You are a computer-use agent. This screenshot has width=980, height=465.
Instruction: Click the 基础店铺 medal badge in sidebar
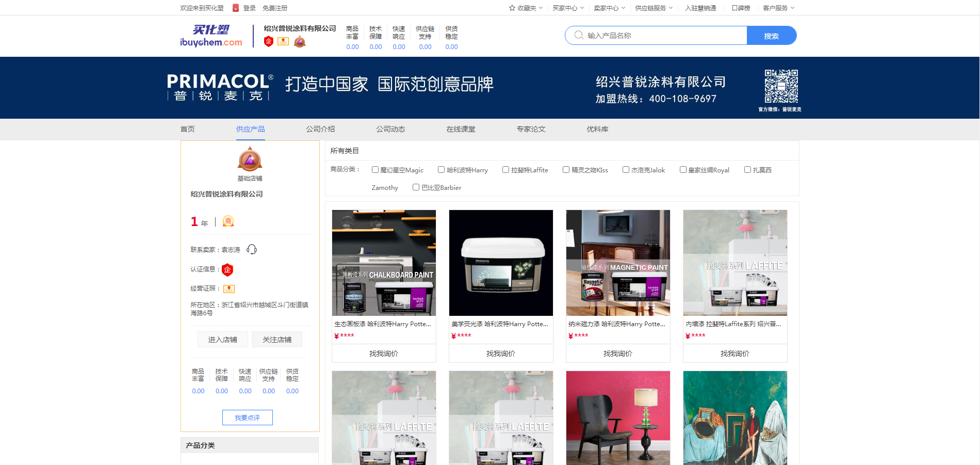click(x=250, y=159)
